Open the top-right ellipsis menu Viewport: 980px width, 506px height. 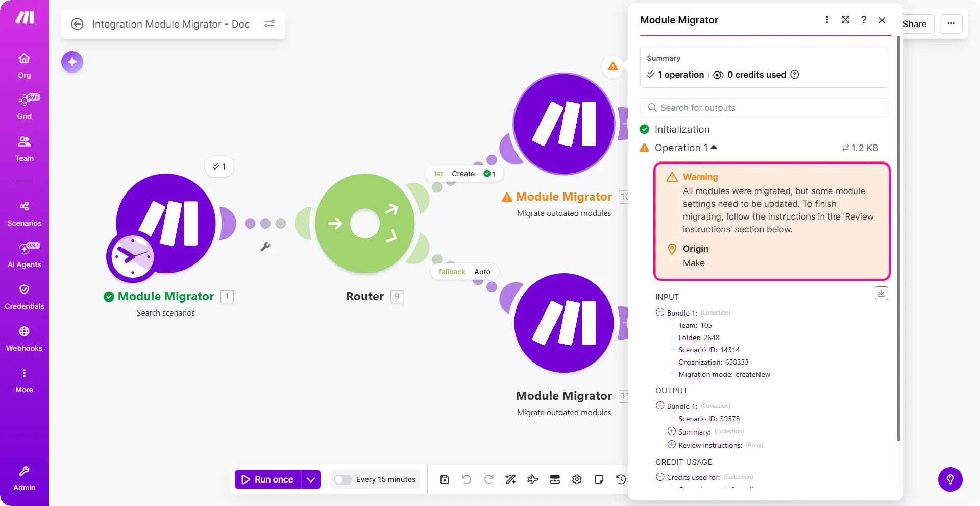[x=951, y=24]
